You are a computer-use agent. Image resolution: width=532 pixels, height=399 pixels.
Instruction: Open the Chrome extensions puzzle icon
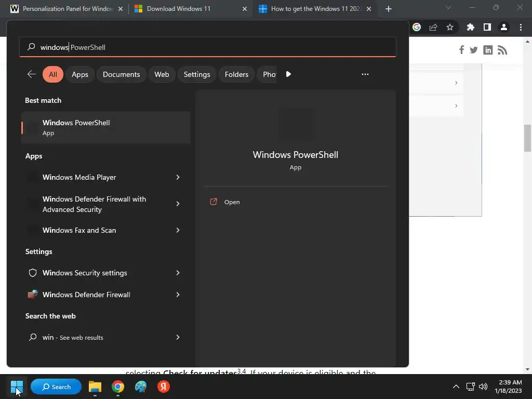(x=470, y=27)
